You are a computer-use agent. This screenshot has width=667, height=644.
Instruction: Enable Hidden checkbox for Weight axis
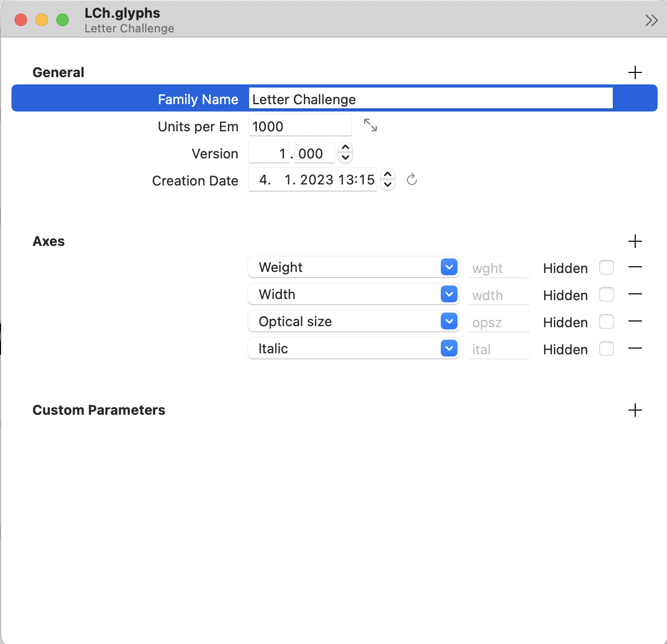606,267
